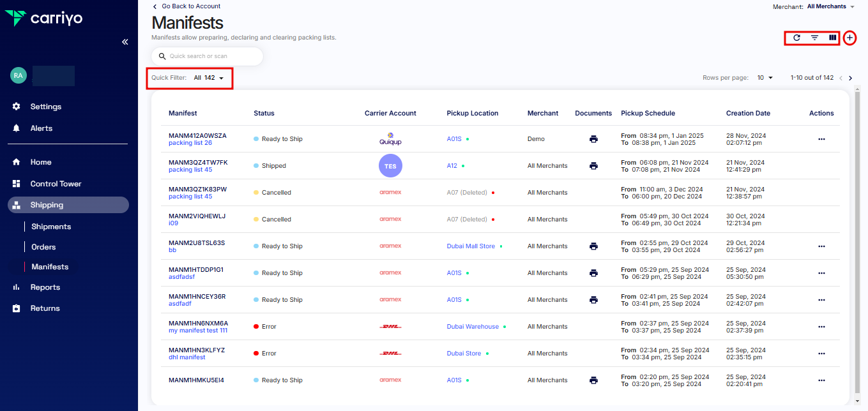Screen dimensions: 868x411
Task: Click the Reports bar chart icon
Action: (x=16, y=287)
